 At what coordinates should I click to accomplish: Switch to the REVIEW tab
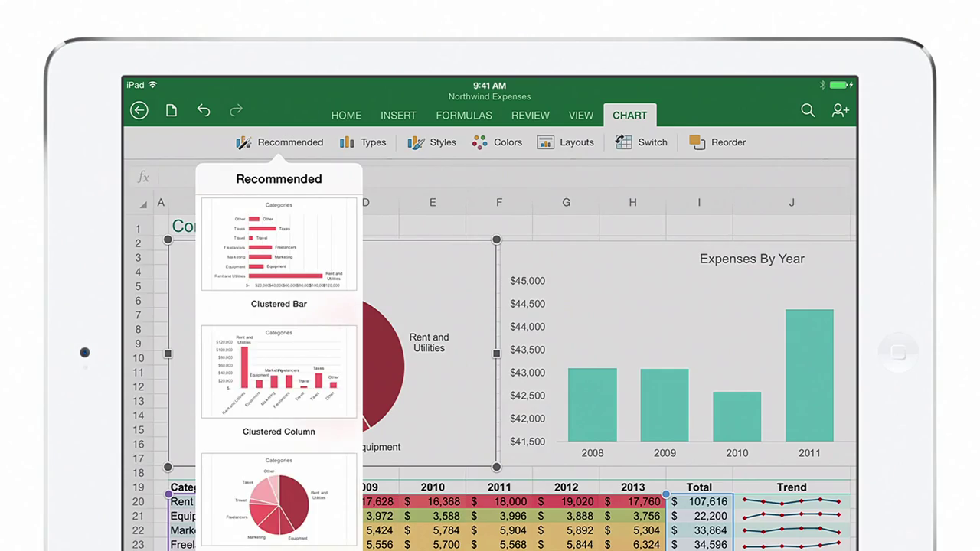(x=531, y=116)
